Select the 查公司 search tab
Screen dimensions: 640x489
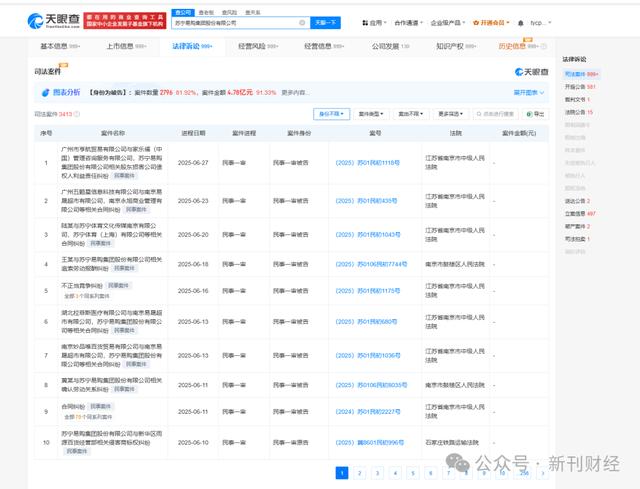183,13
